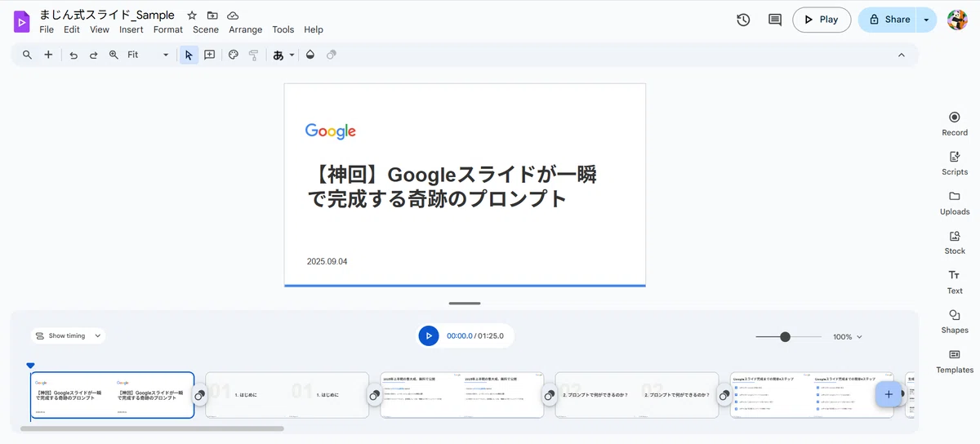Open the Uploads panel
Image resolution: width=980 pixels, height=444 pixels.
(955, 202)
